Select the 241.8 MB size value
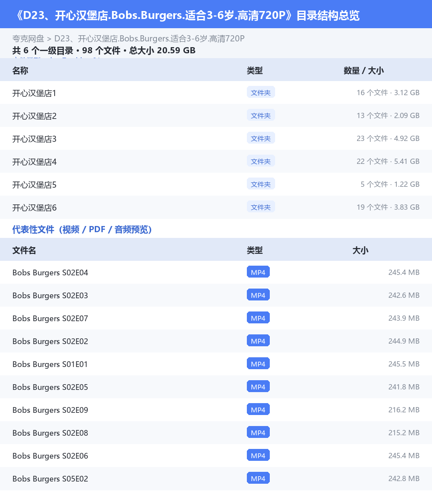The width and height of the screenshot is (432, 504). 404,387
